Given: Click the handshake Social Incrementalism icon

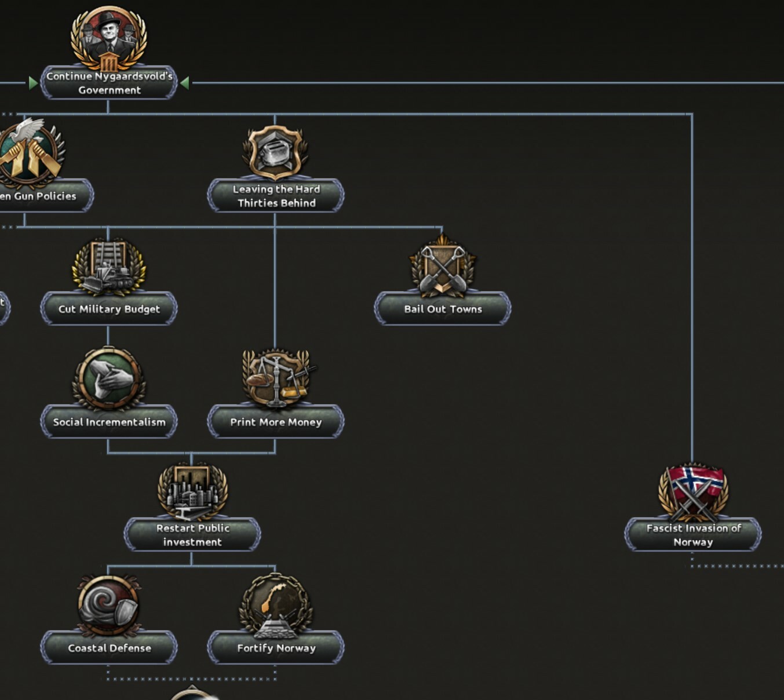Looking at the screenshot, I should 108,378.
